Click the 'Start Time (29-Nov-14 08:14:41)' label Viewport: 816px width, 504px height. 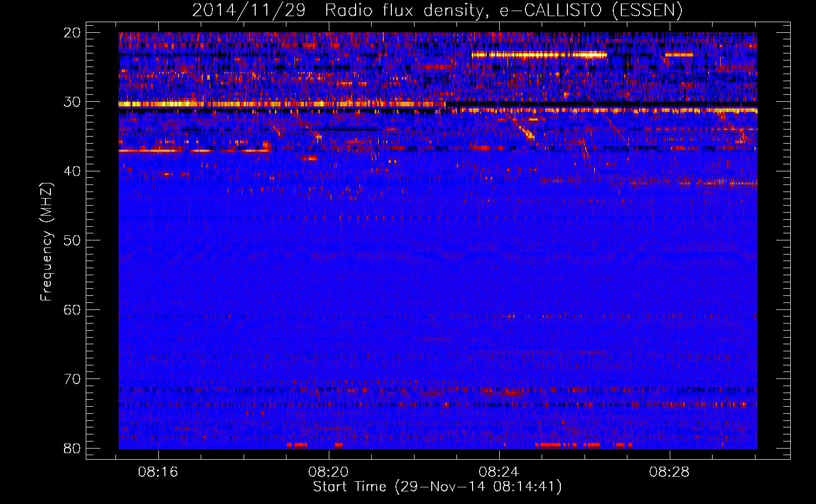437,487
